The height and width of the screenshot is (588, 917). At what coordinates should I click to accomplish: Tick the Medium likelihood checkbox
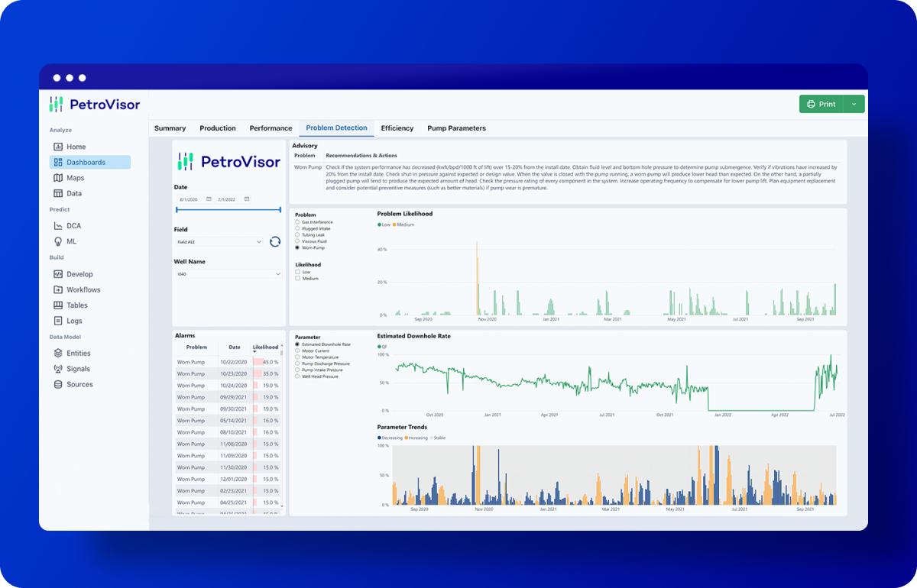coord(297,279)
